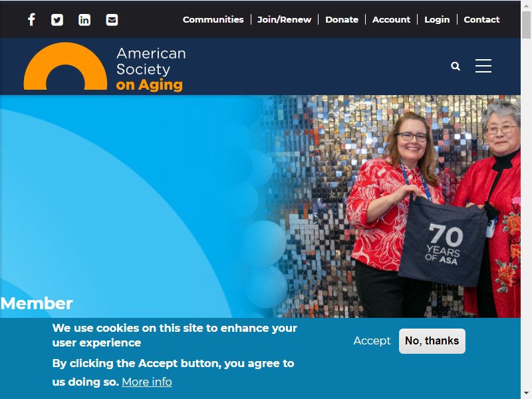Open the search magnifier icon
Screen dimensions: 532x399
click(x=456, y=66)
